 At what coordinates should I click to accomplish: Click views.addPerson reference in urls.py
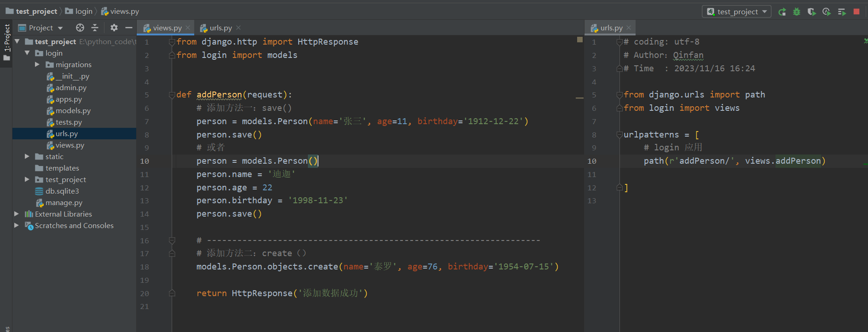coord(783,161)
